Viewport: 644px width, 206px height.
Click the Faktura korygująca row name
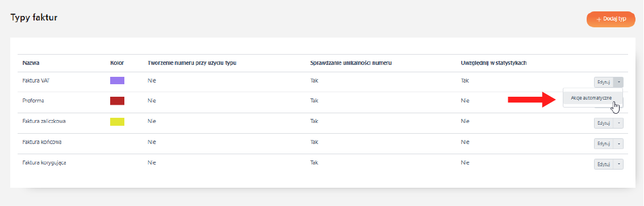tap(44, 162)
